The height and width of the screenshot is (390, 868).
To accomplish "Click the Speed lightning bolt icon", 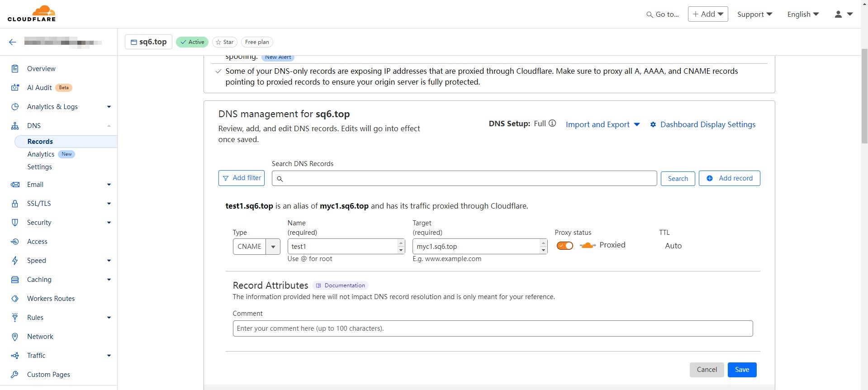I will click(15, 261).
